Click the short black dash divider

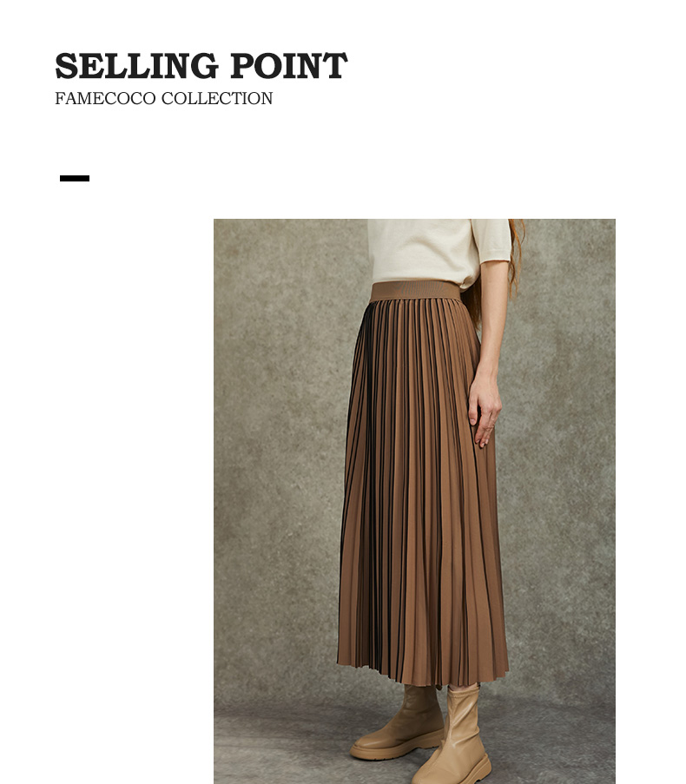[75, 179]
